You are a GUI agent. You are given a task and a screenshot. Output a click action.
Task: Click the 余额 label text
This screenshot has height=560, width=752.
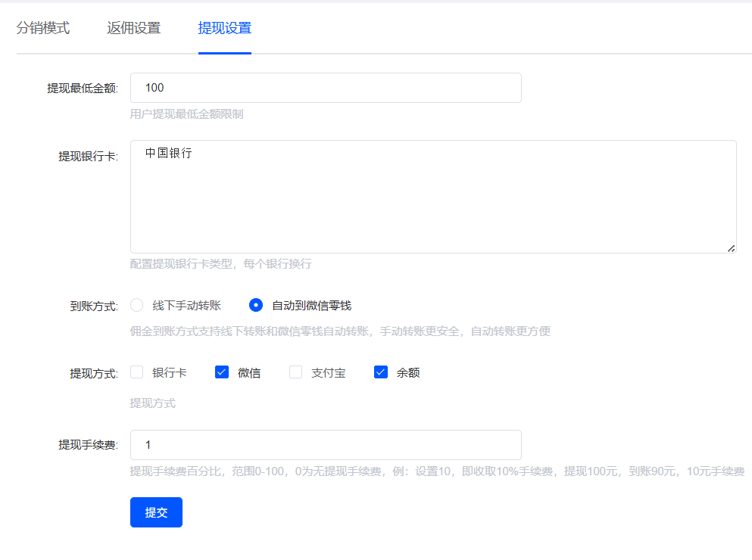[406, 372]
